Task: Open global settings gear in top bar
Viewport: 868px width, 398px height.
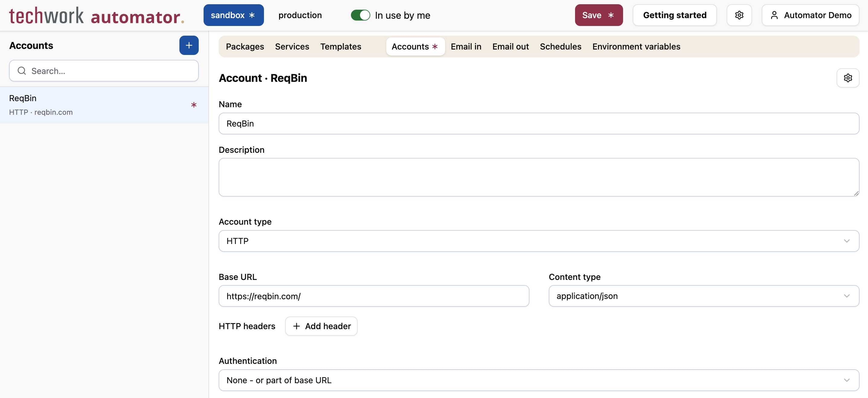Action: [x=739, y=15]
